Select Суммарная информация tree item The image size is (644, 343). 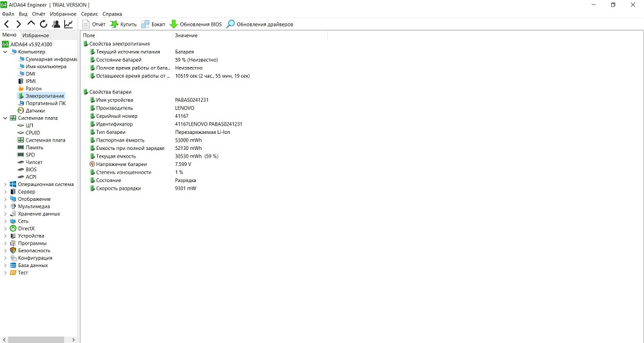tap(47, 59)
